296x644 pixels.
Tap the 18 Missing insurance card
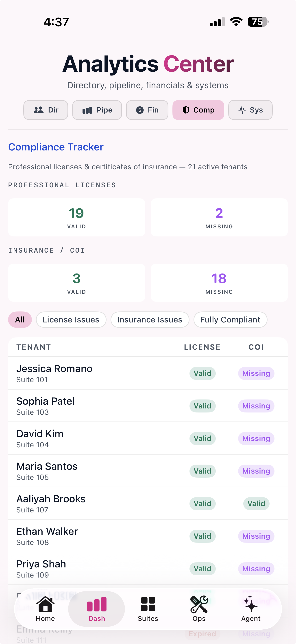click(x=219, y=283)
